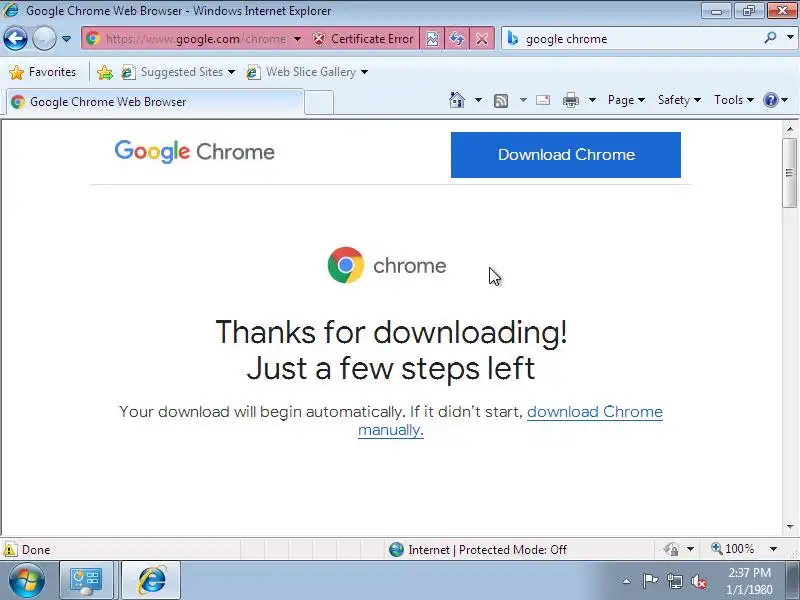This screenshot has width=800, height=600.
Task: Open the Suggested Sites dropdown
Action: [x=178, y=72]
